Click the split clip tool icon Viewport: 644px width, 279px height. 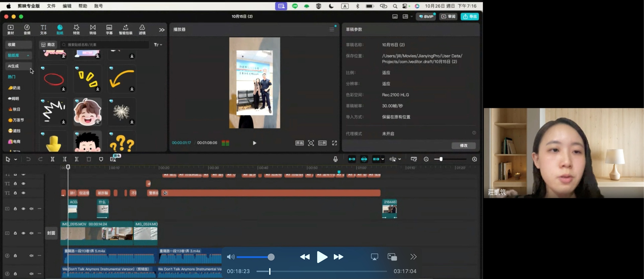[x=52, y=159]
